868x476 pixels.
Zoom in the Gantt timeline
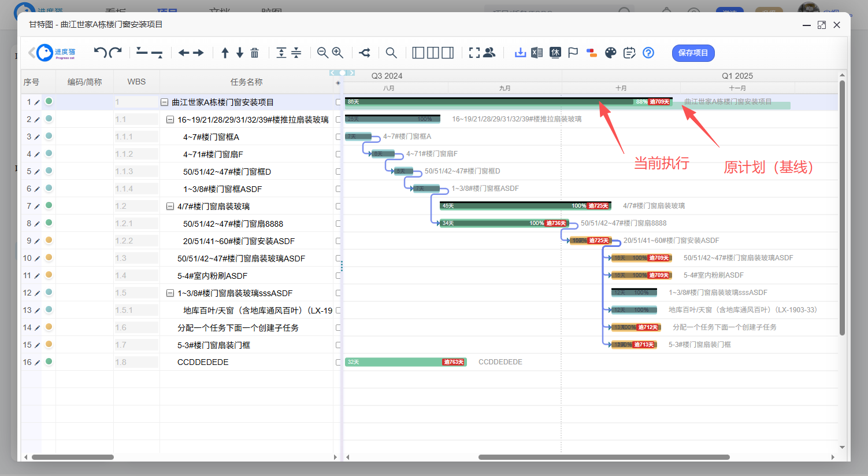pos(337,53)
